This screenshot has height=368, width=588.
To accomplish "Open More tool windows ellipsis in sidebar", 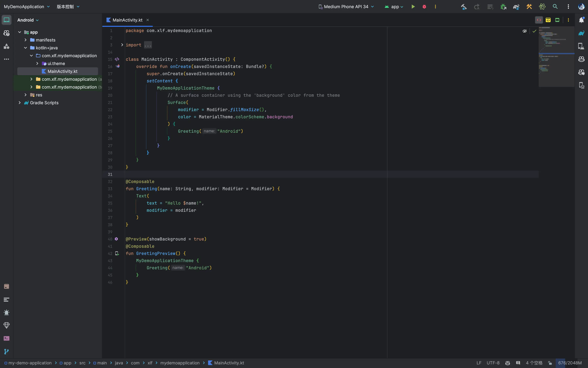I will pos(7,59).
